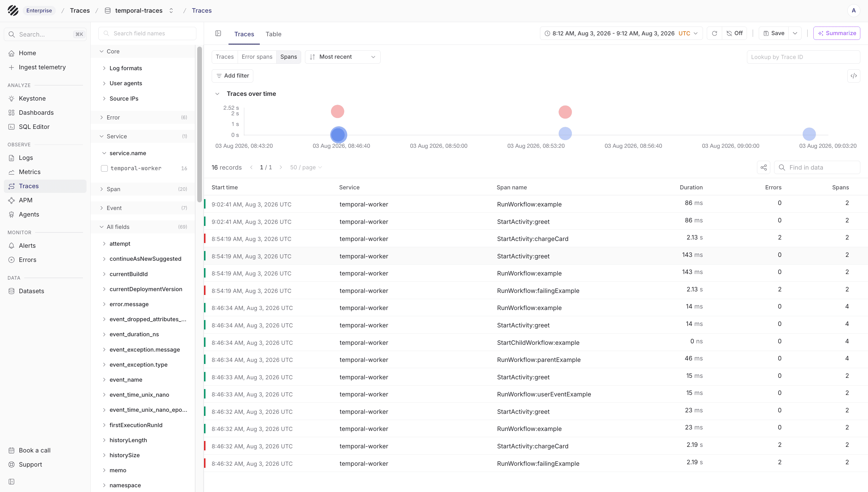Open the Home page icon

12,53
